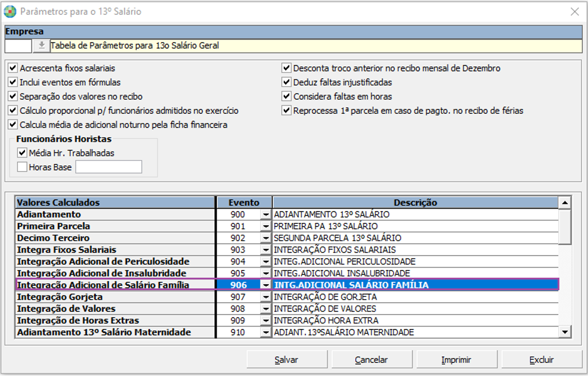Select the Adiantamento row label

tap(115, 215)
